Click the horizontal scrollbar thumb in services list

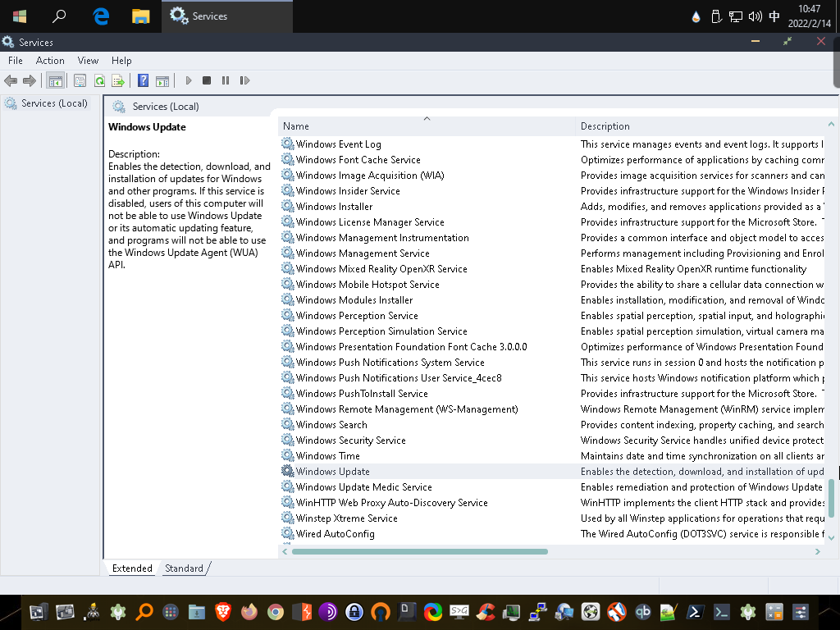point(419,551)
